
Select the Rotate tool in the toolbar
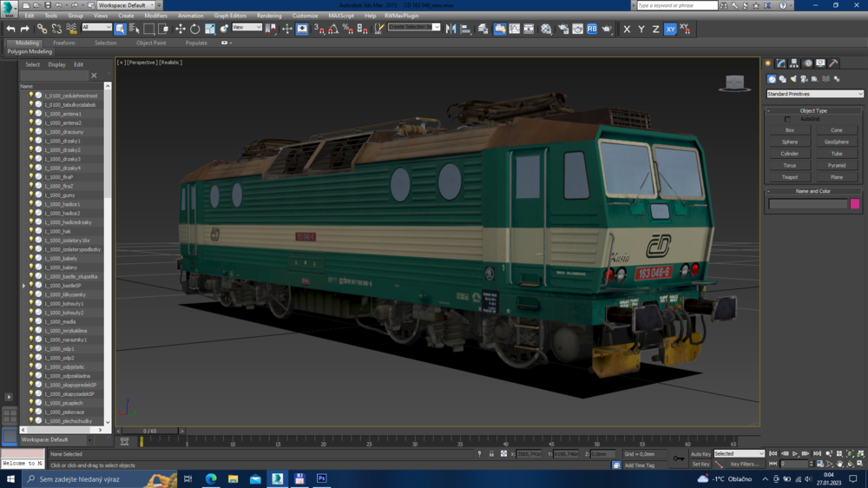[195, 29]
